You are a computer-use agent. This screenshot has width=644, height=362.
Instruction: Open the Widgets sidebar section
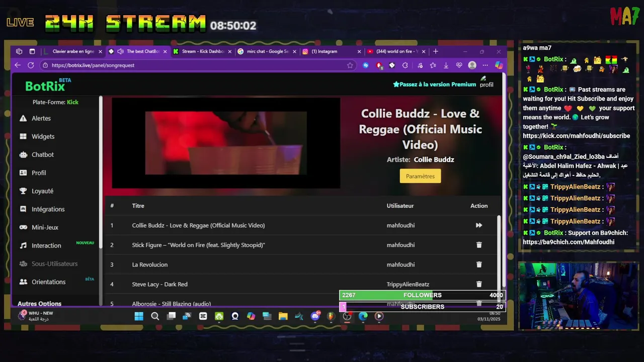point(37,136)
